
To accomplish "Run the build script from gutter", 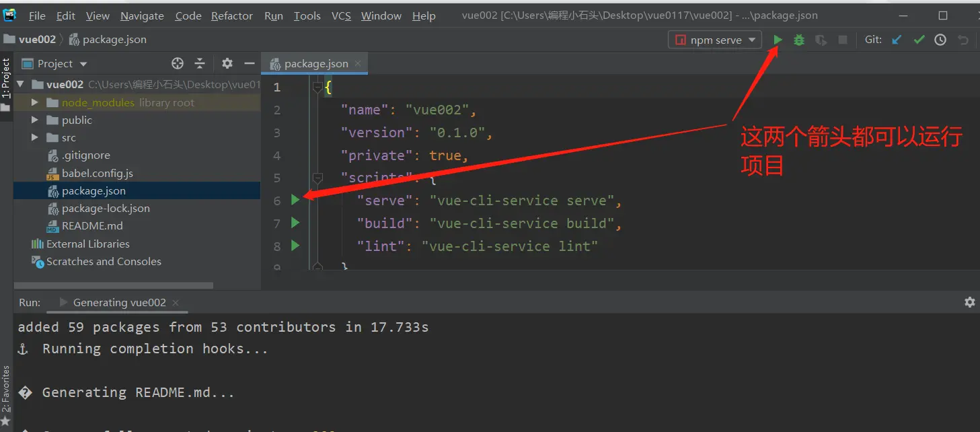I will pyautogui.click(x=295, y=222).
